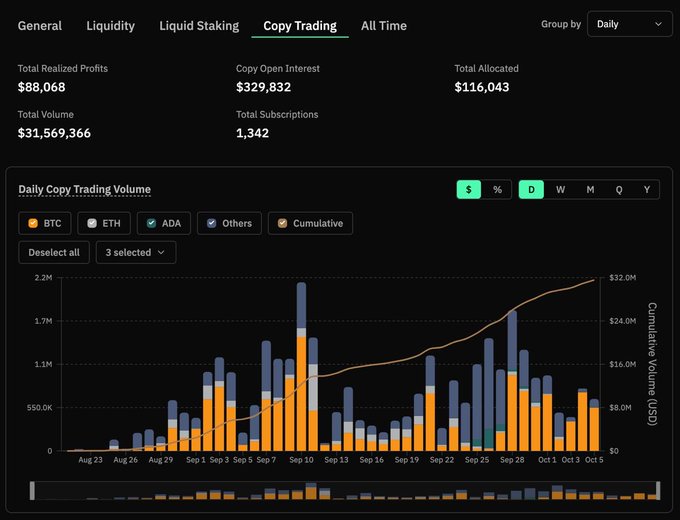Switch chart to percent (%) mode
The width and height of the screenshot is (680, 520).
(x=497, y=190)
